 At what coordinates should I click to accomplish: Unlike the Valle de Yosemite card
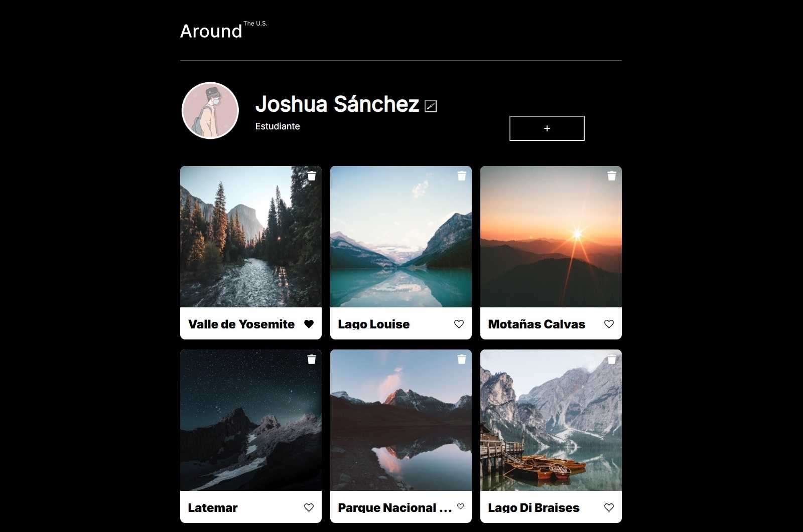[x=309, y=324]
